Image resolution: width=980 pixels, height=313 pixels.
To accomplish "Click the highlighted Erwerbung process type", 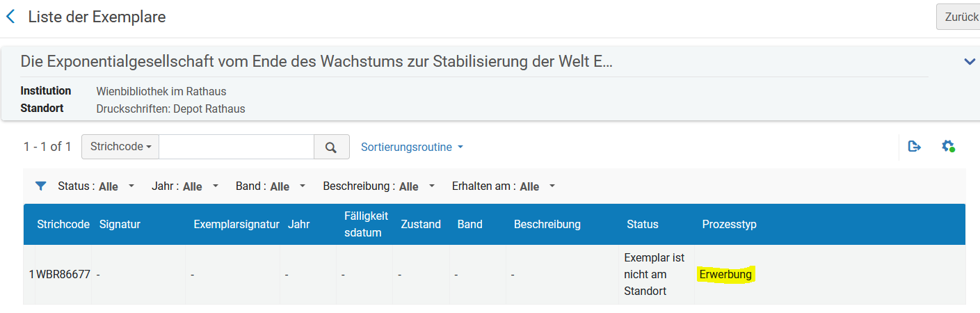I will [x=725, y=274].
